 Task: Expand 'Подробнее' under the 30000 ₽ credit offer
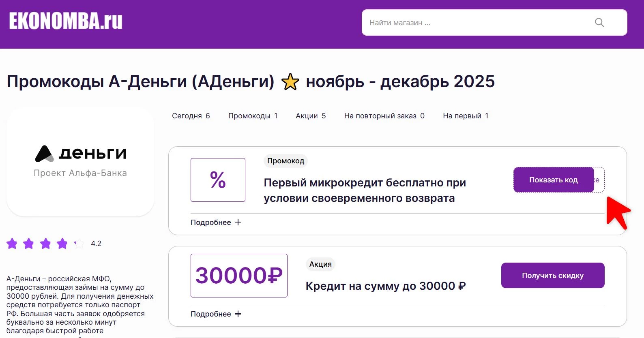point(216,314)
